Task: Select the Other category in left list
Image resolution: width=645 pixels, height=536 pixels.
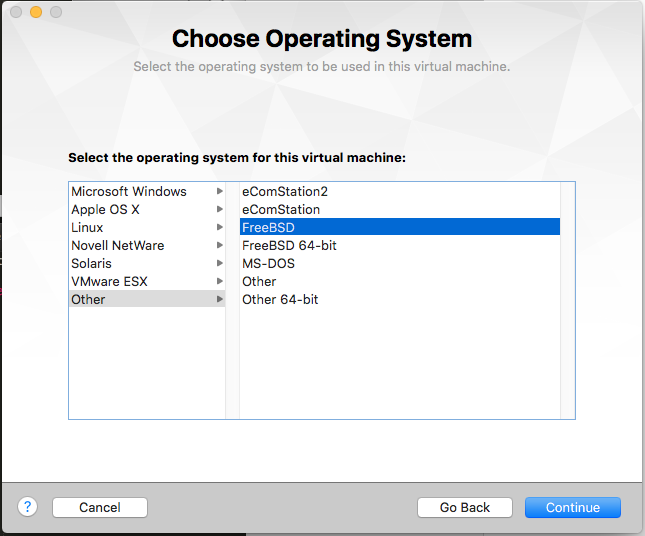Action: point(147,299)
